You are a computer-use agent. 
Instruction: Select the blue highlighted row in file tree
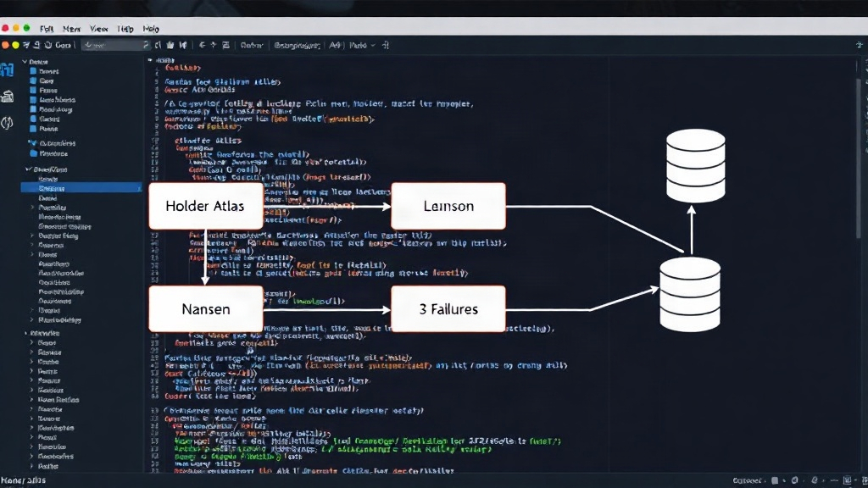pyautogui.click(x=81, y=188)
